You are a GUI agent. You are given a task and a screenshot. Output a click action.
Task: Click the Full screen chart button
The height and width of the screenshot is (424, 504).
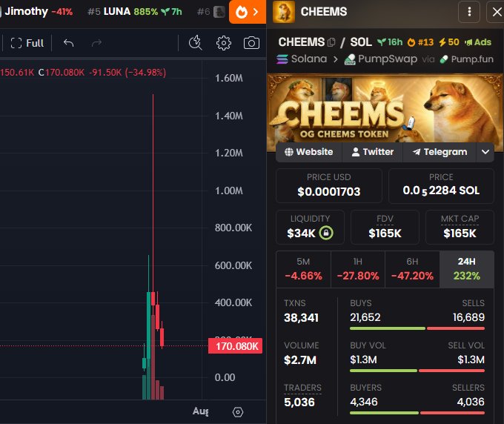(27, 43)
